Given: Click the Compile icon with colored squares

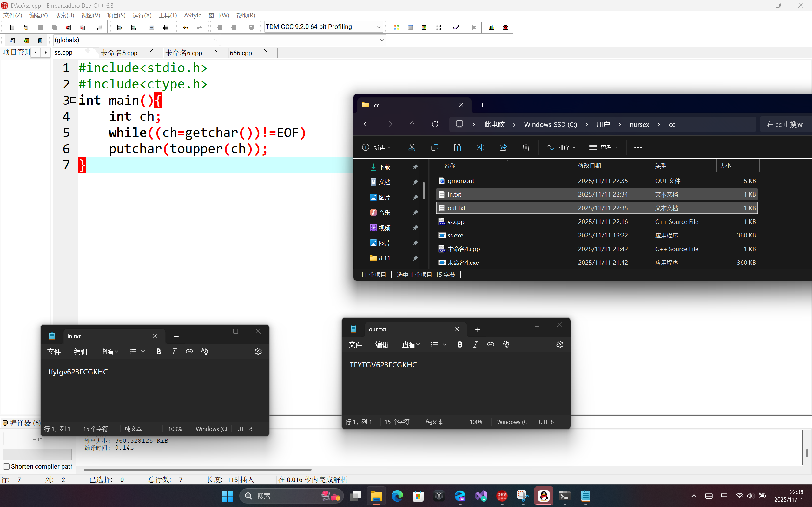Looking at the screenshot, I should tap(396, 28).
